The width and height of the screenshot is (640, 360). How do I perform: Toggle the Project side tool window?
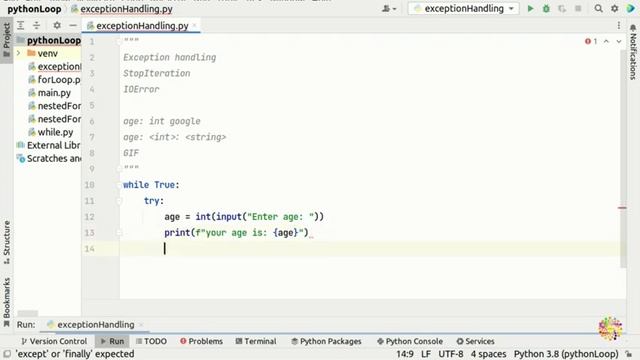[7, 40]
